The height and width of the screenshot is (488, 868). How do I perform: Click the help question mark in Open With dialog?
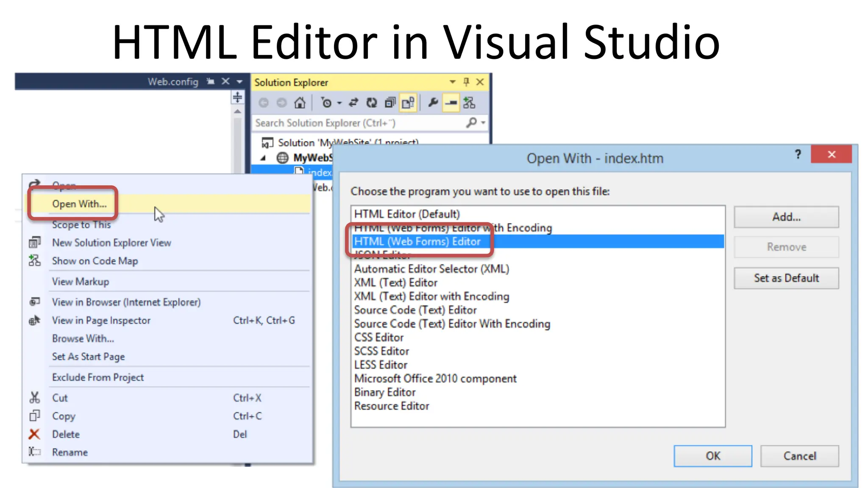pyautogui.click(x=798, y=154)
